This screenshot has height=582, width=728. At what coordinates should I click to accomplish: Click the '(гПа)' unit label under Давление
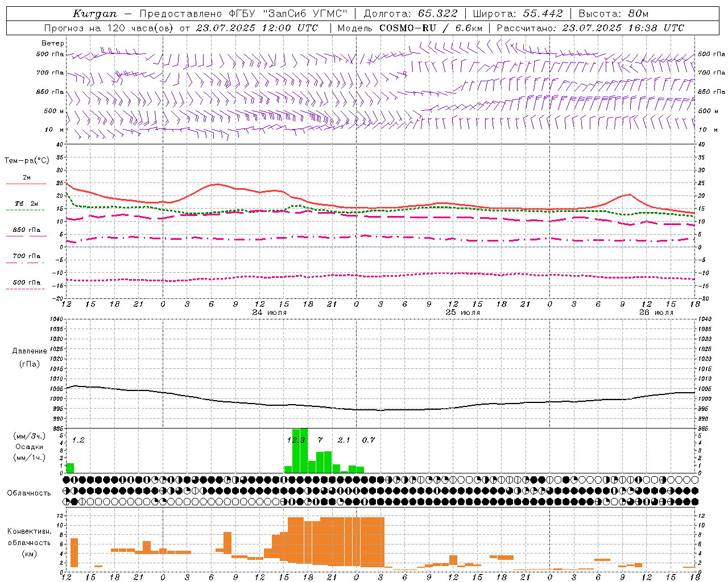(x=30, y=364)
